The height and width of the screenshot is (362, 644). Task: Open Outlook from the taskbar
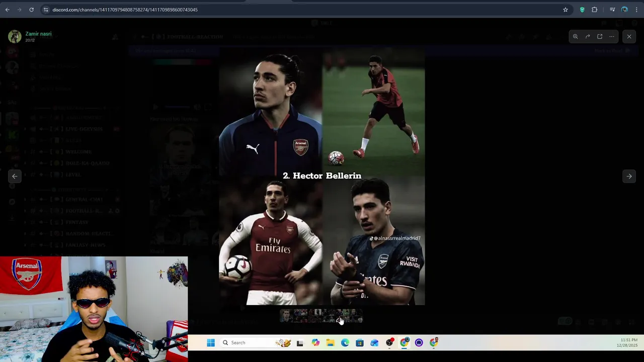point(374,343)
